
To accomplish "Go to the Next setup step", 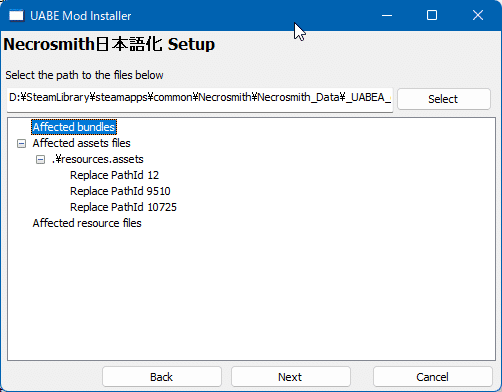I will point(290,377).
